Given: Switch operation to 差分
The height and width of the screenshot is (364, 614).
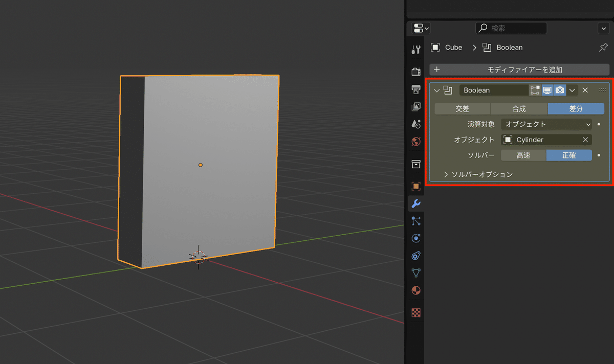Looking at the screenshot, I should (576, 109).
